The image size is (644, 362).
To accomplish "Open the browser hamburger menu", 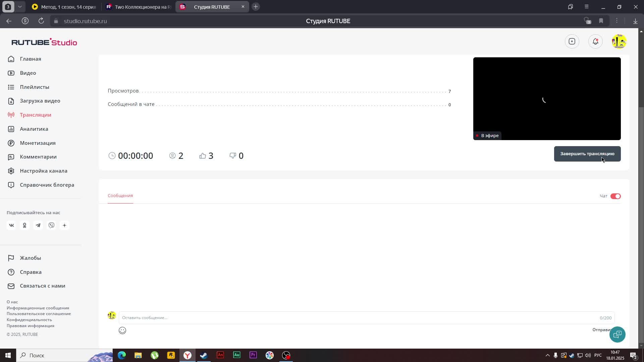I will click(x=587, y=7).
